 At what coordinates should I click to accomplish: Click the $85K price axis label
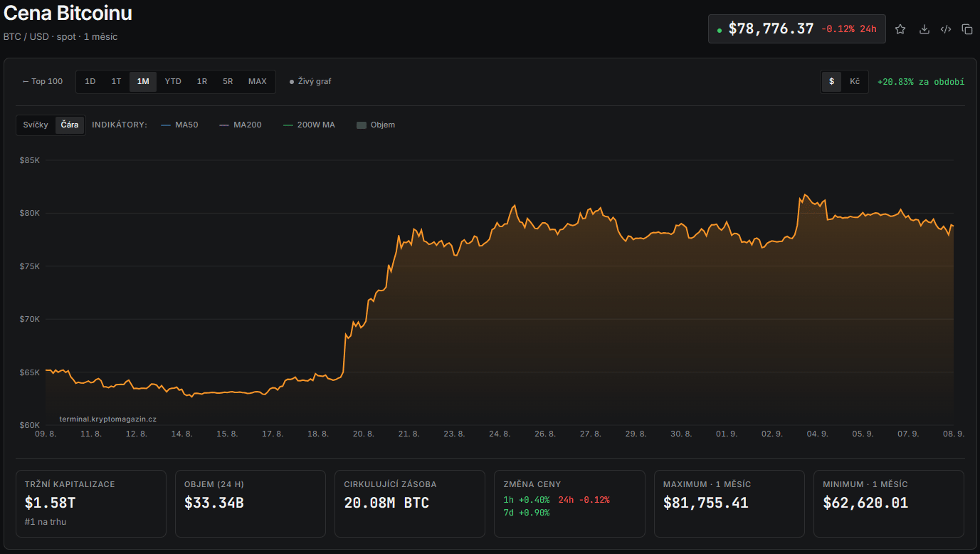(x=30, y=160)
